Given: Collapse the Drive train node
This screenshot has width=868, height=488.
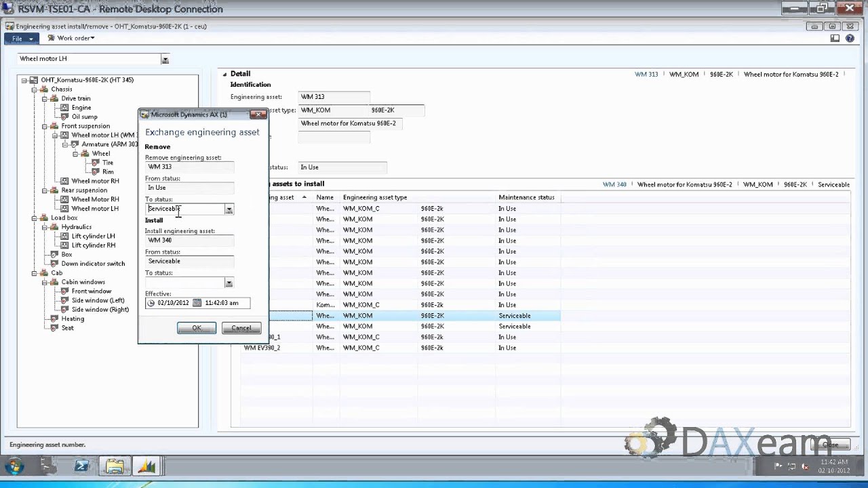Looking at the screenshot, I should (x=44, y=99).
